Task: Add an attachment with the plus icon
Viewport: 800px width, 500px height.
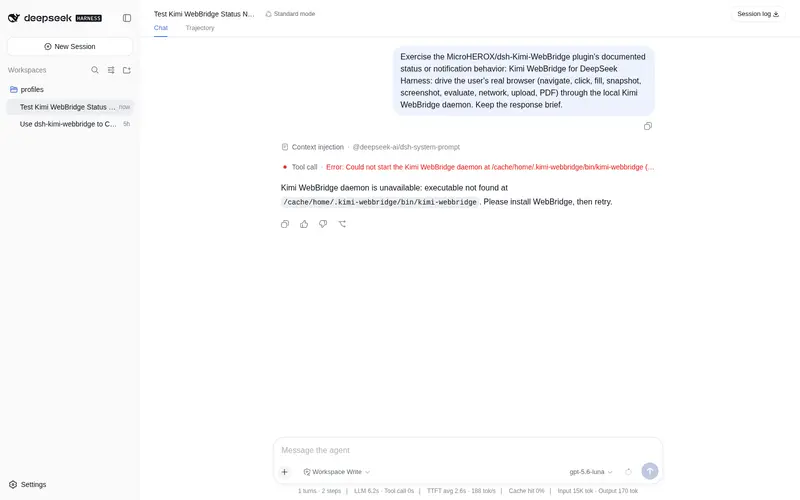Action: 285,472
